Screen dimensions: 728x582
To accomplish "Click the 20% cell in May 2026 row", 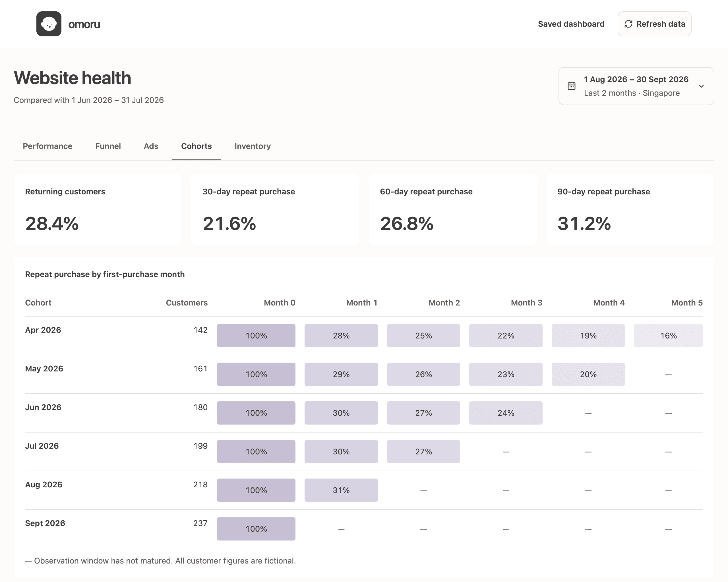I will (588, 374).
